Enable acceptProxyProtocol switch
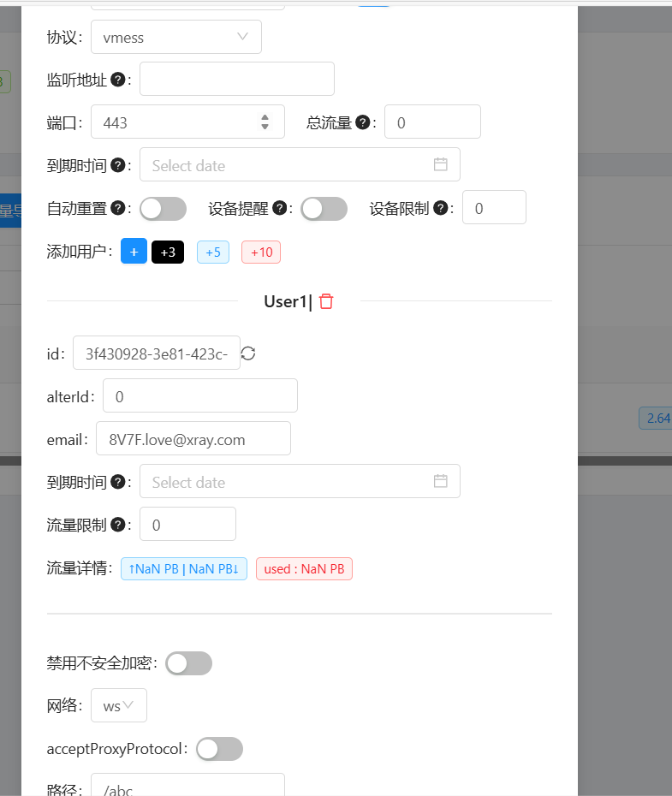This screenshot has width=672, height=796. [219, 749]
